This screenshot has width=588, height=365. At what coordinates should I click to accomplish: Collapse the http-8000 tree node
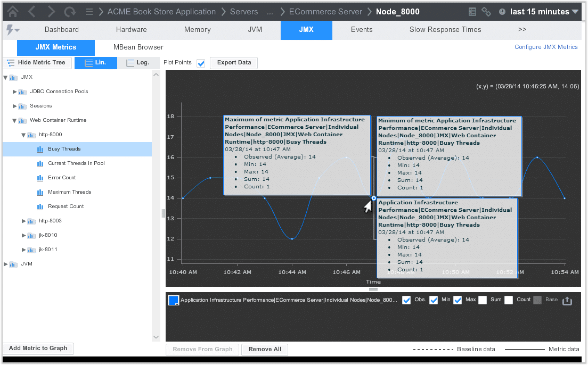23,135
